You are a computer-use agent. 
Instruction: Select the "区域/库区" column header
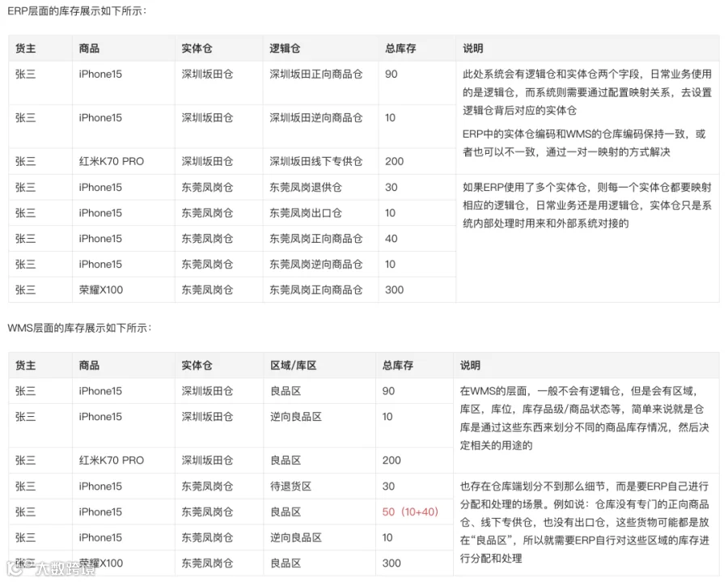pos(294,366)
